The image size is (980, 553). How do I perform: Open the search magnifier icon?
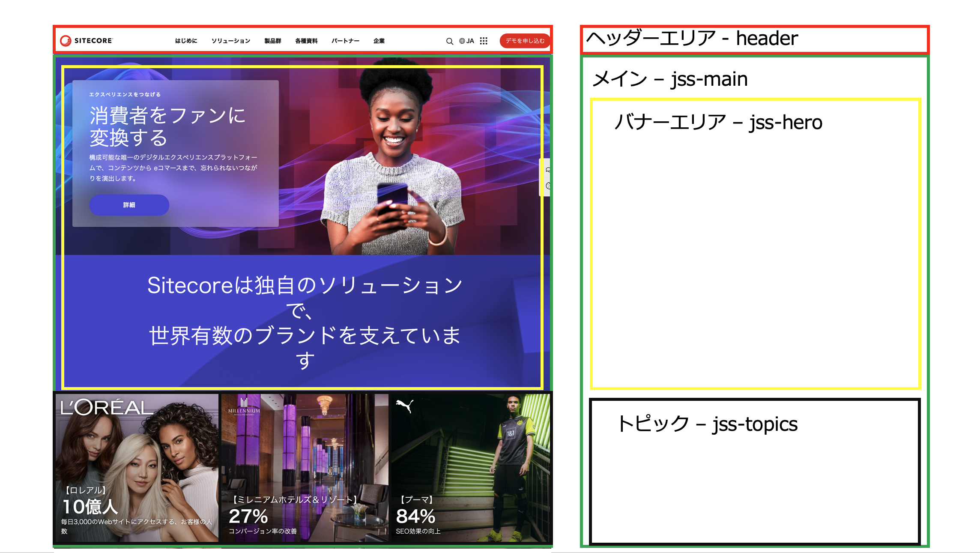point(449,41)
